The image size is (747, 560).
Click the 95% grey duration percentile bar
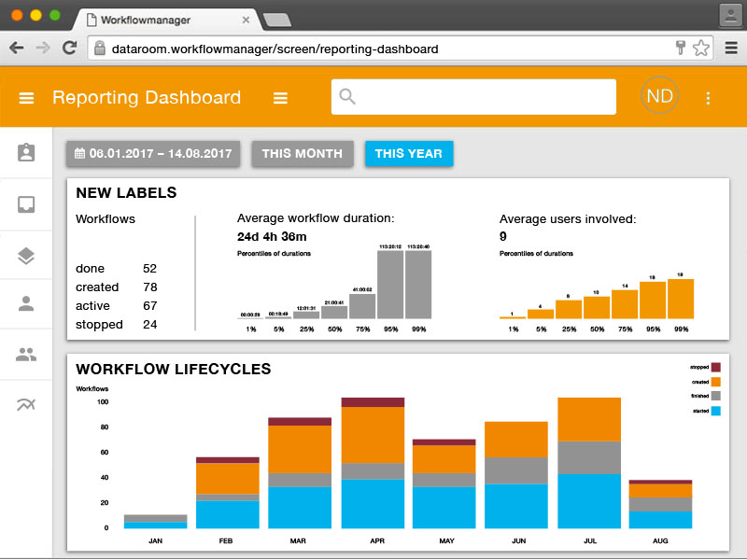pos(390,285)
